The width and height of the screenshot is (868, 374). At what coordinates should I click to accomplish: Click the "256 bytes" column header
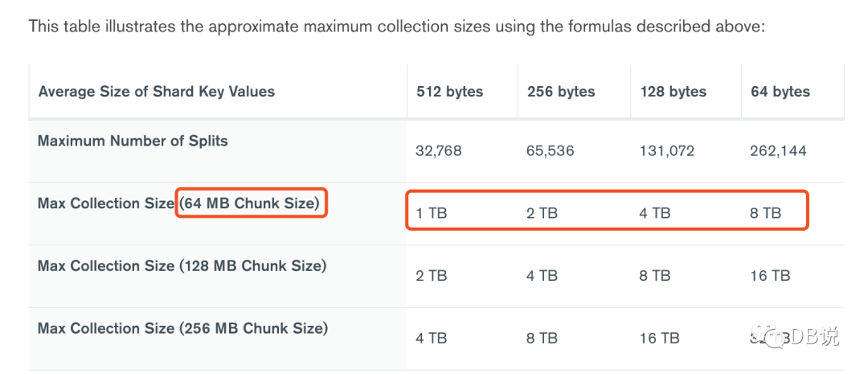click(x=561, y=92)
